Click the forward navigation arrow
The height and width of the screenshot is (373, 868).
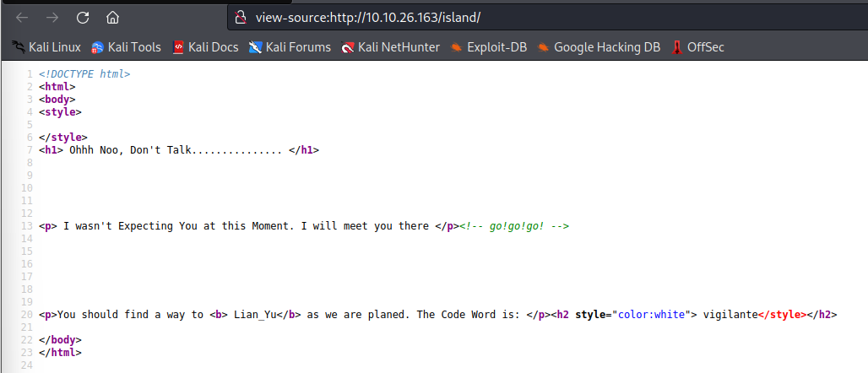click(52, 17)
